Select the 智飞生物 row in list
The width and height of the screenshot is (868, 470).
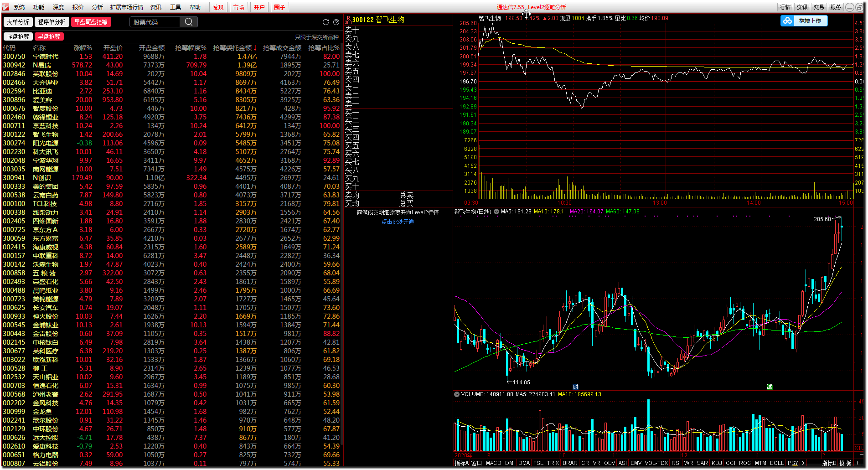point(171,134)
